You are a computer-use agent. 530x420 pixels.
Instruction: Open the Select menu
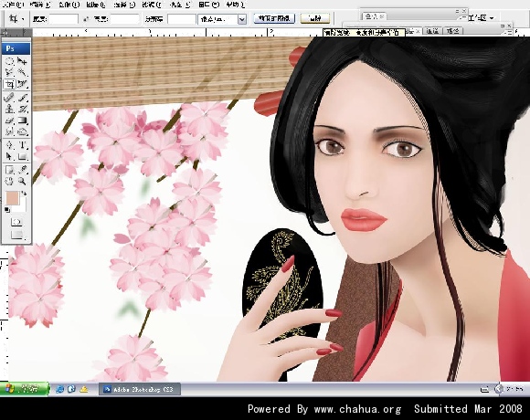pos(123,5)
